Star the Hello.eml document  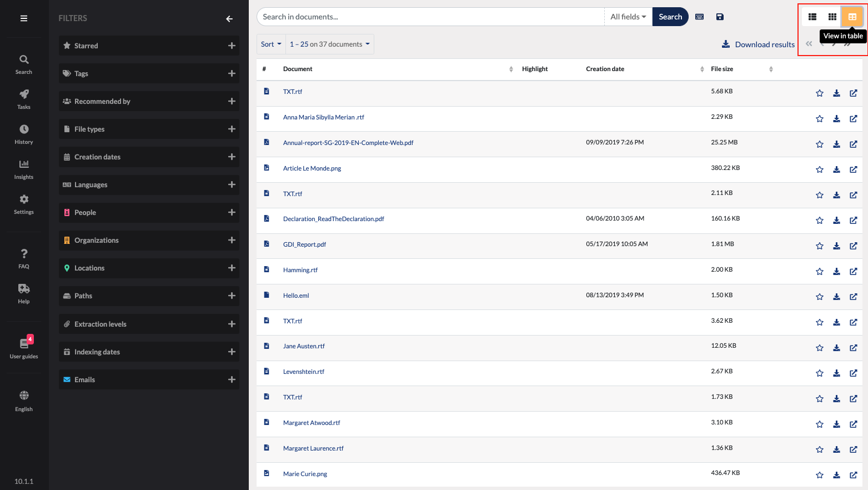click(x=820, y=297)
